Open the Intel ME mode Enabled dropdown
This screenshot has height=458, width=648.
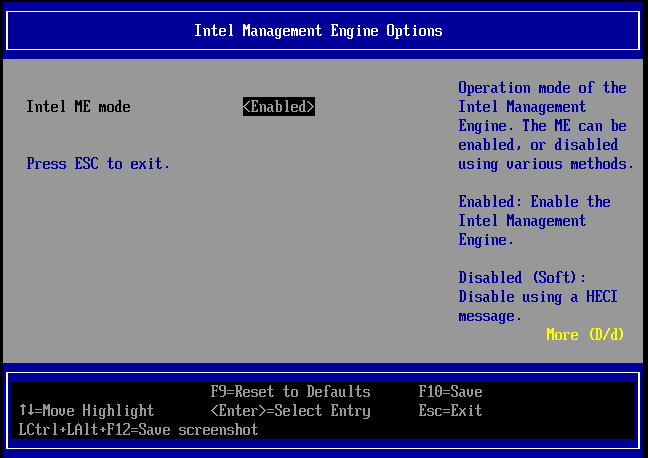pyautogui.click(x=278, y=107)
